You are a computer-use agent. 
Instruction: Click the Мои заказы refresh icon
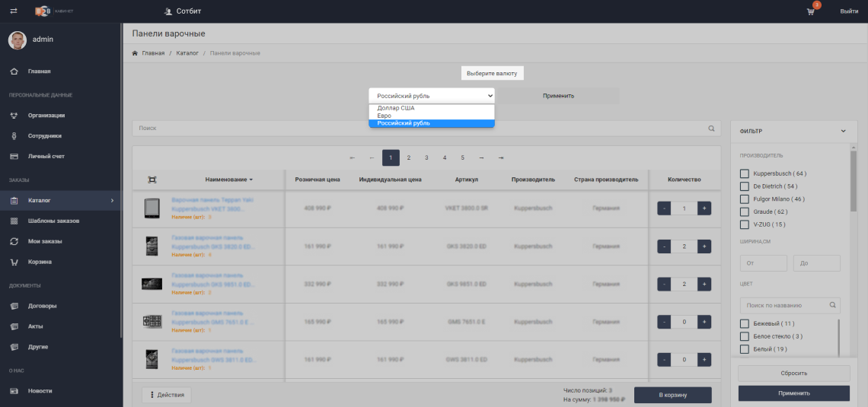[x=15, y=242]
